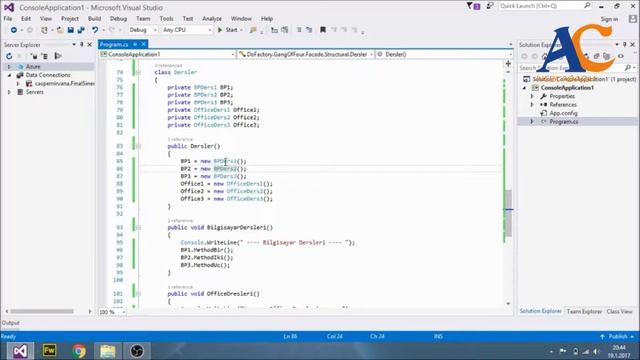Screen dimensions: 640x360
Task: Open the Edit menu
Action: click(x=26, y=19)
